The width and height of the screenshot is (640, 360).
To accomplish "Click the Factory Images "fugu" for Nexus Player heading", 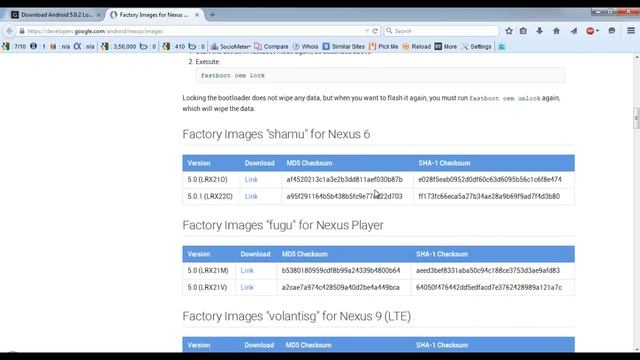I will pos(283,225).
